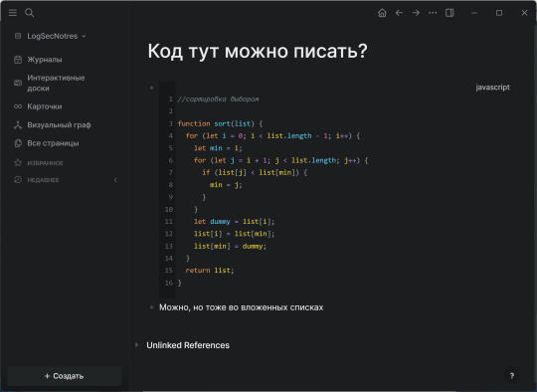Click code line function sort(list) {
Screen dimensions: 537x392
point(220,123)
